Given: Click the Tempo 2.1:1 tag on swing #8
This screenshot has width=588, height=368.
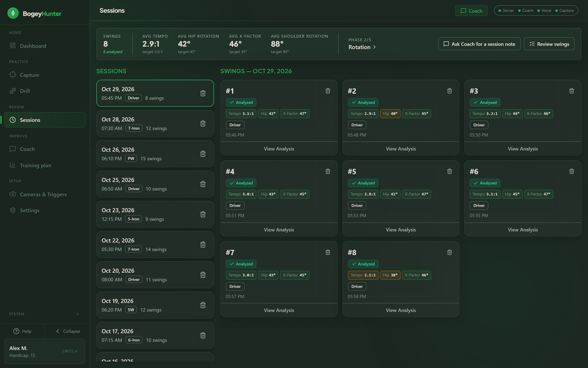Looking at the screenshot, I should pos(363,275).
